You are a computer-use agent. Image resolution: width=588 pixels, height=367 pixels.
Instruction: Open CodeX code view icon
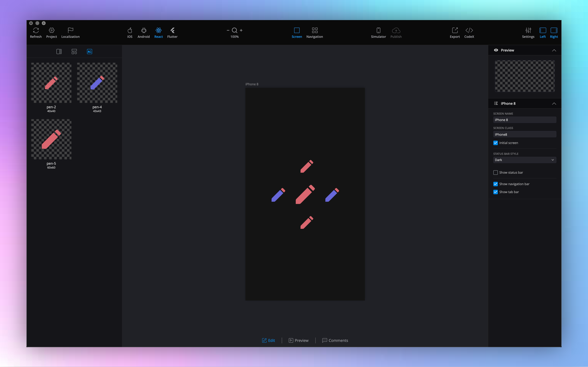point(469,30)
